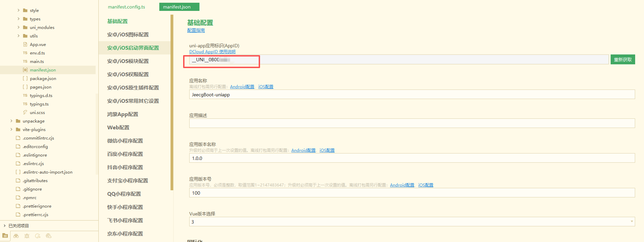Viewport: 644px width, 242px height.
Task: Click the style folder icon
Action: coord(25,11)
